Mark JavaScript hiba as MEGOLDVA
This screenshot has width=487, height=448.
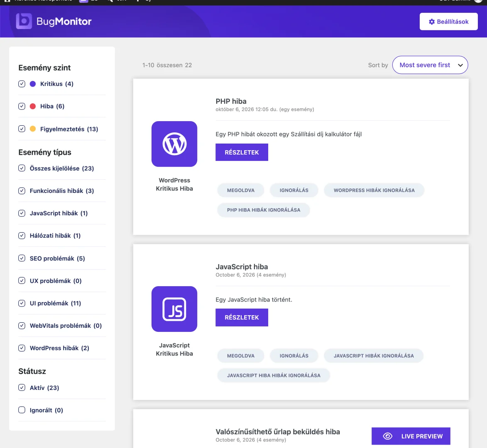tap(241, 355)
